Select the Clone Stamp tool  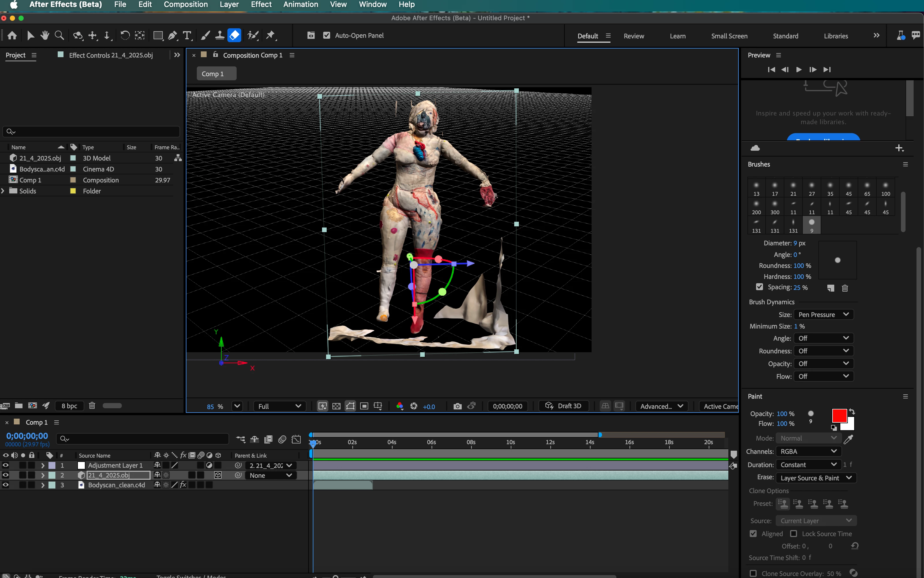pos(220,36)
